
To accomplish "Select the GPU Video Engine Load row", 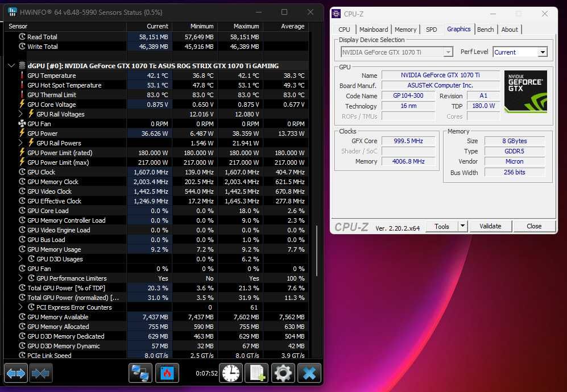I will point(156,230).
